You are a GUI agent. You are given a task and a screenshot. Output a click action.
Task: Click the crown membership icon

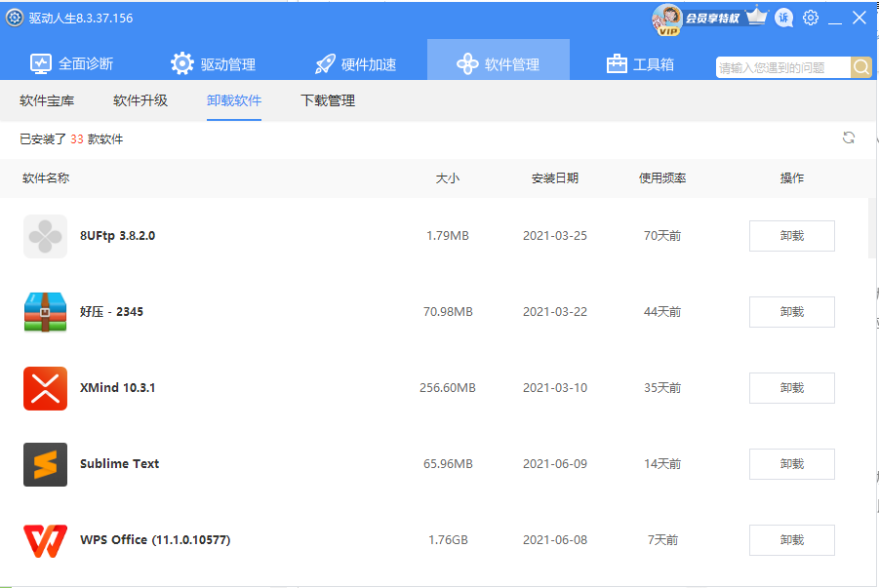point(757,17)
